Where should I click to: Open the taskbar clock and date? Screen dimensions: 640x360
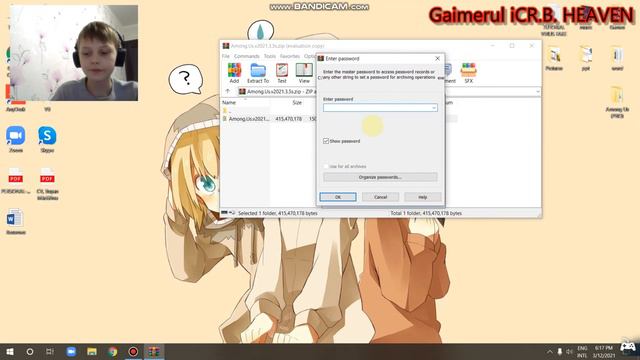tap(604, 351)
